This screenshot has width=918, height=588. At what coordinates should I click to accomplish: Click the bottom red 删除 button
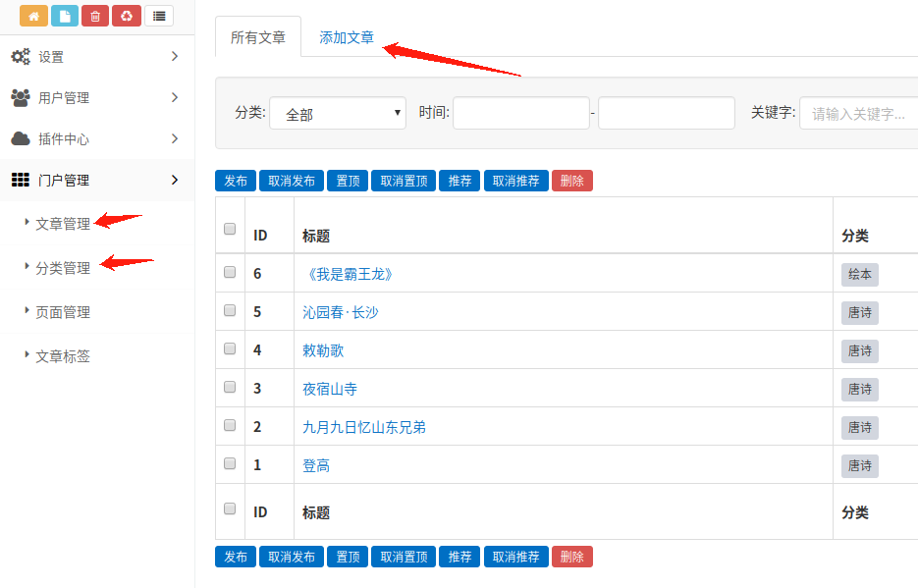(572, 557)
